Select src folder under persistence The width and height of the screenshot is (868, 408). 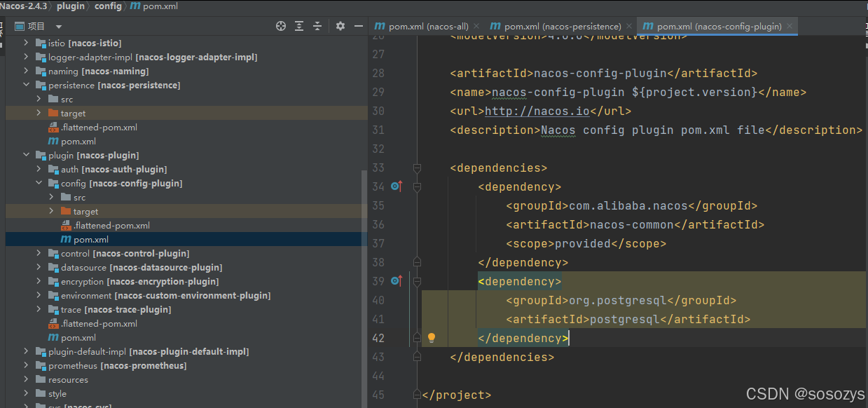pos(67,99)
